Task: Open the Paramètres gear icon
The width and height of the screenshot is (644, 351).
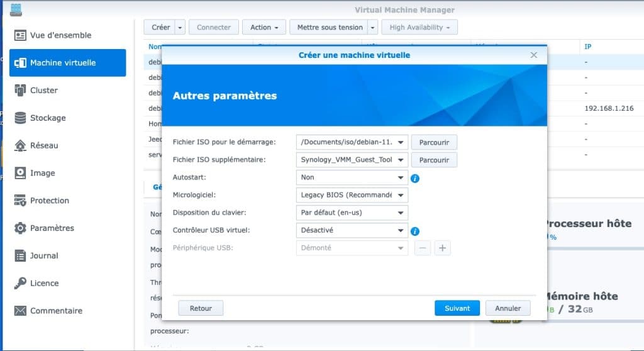Action: coord(20,228)
